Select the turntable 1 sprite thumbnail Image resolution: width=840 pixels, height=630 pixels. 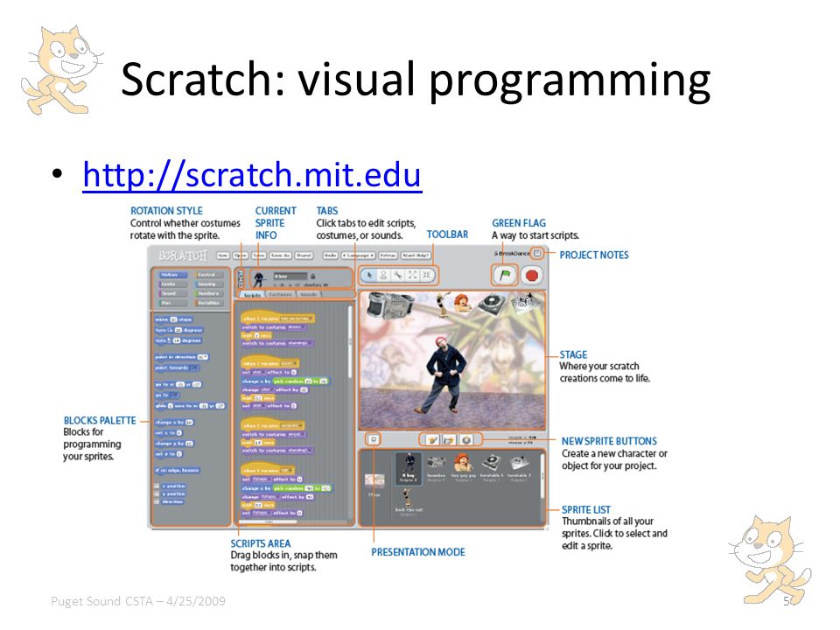pos(492,469)
